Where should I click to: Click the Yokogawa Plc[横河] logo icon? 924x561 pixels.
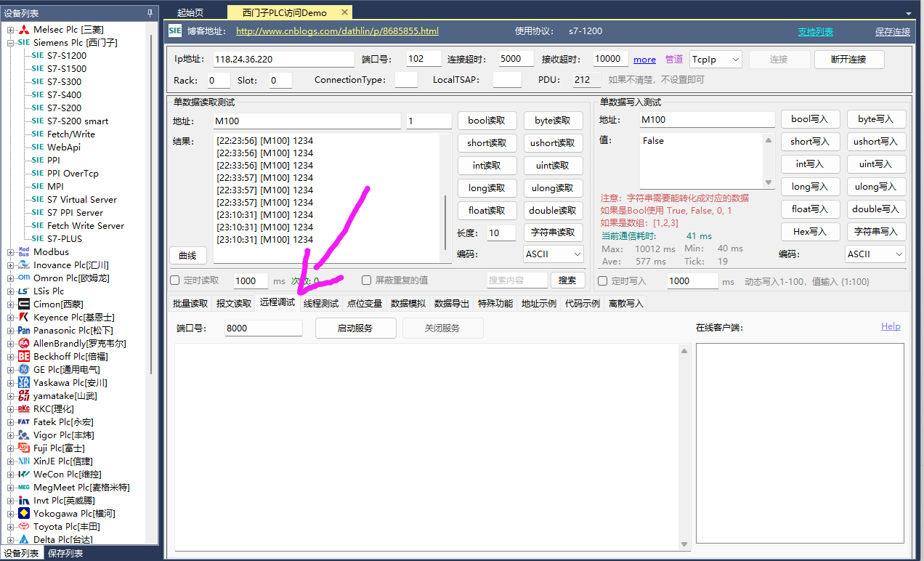[24, 514]
